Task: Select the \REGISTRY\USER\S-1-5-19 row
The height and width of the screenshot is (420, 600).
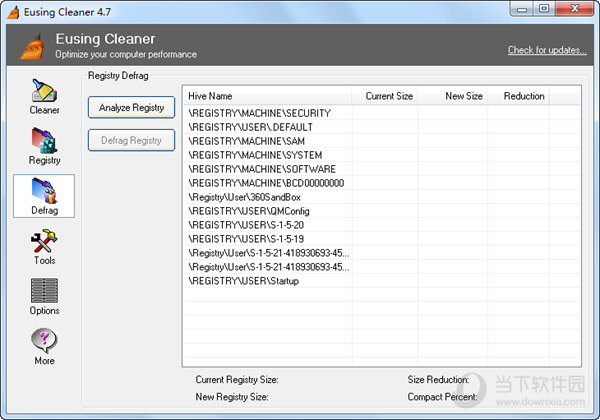Action: pos(382,239)
